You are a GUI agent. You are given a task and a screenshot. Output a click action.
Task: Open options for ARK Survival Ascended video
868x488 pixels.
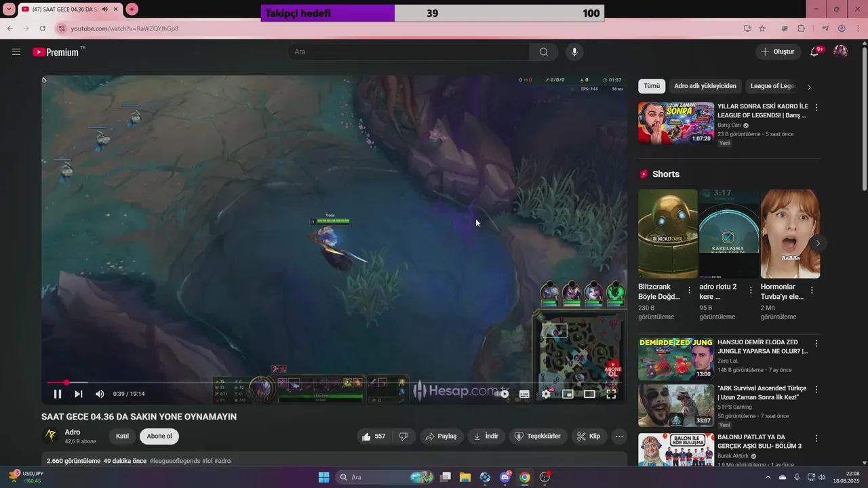pyautogui.click(x=816, y=390)
